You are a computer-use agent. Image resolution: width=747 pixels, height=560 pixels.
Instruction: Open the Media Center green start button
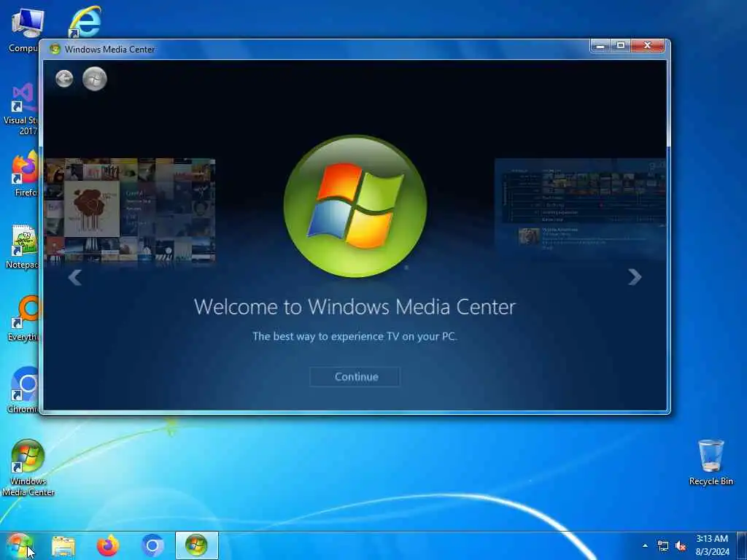[x=94, y=79]
